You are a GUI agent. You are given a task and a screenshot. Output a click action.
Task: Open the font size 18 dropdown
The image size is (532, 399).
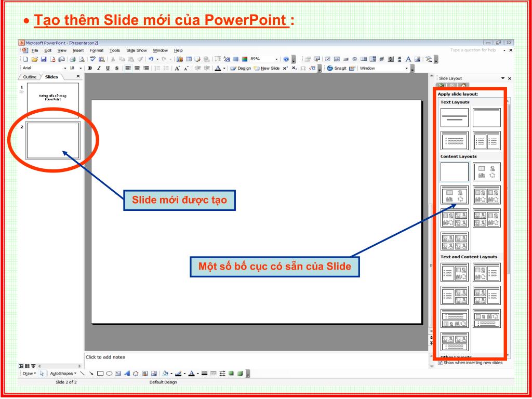point(81,68)
